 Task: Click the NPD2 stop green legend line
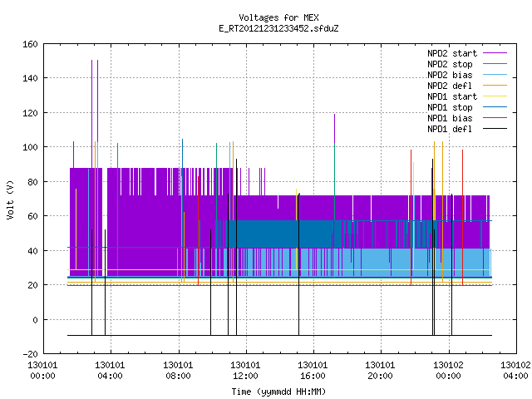(495, 64)
